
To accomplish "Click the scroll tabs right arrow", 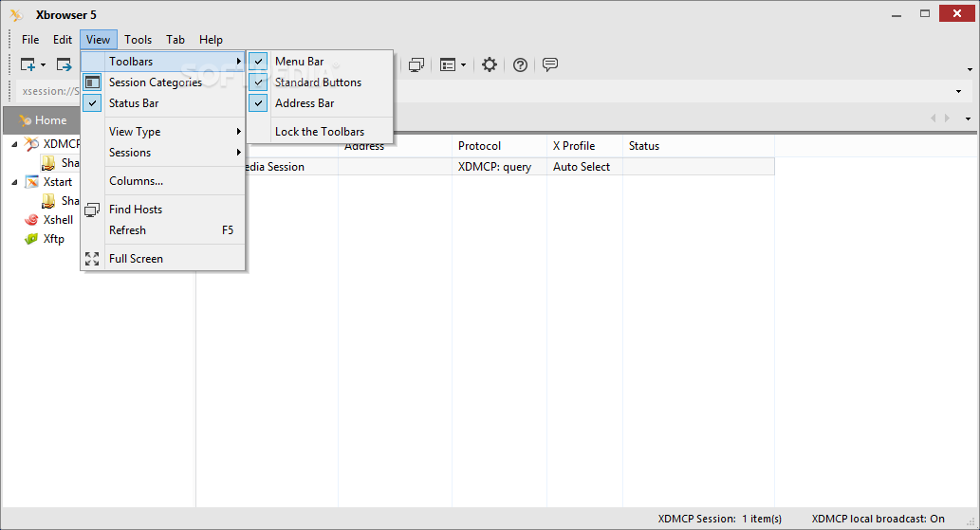I will [948, 118].
